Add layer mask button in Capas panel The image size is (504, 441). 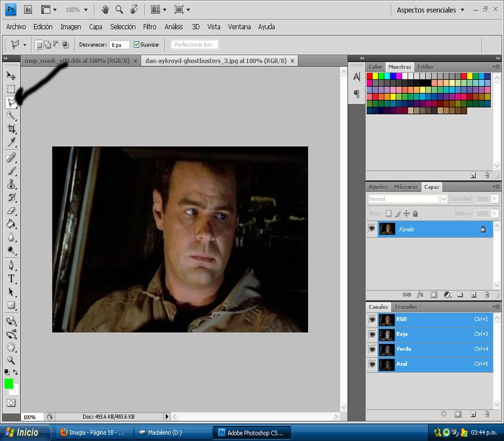pyautogui.click(x=433, y=295)
